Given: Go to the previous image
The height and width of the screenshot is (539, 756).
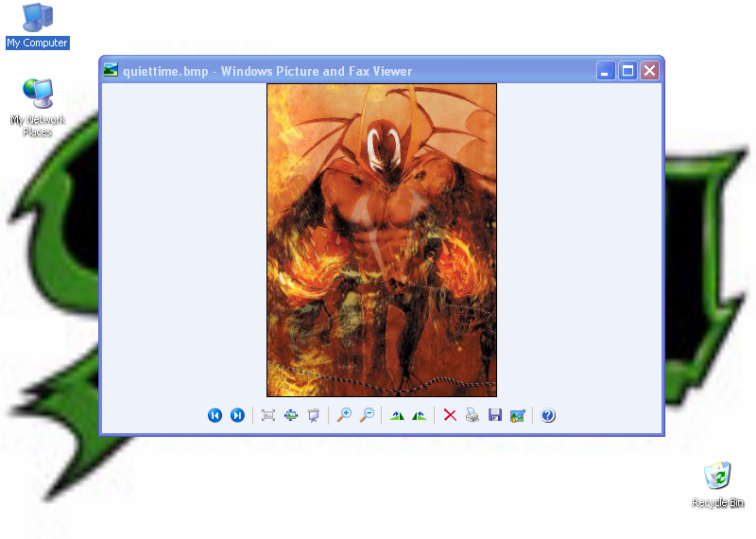Looking at the screenshot, I should pyautogui.click(x=215, y=415).
